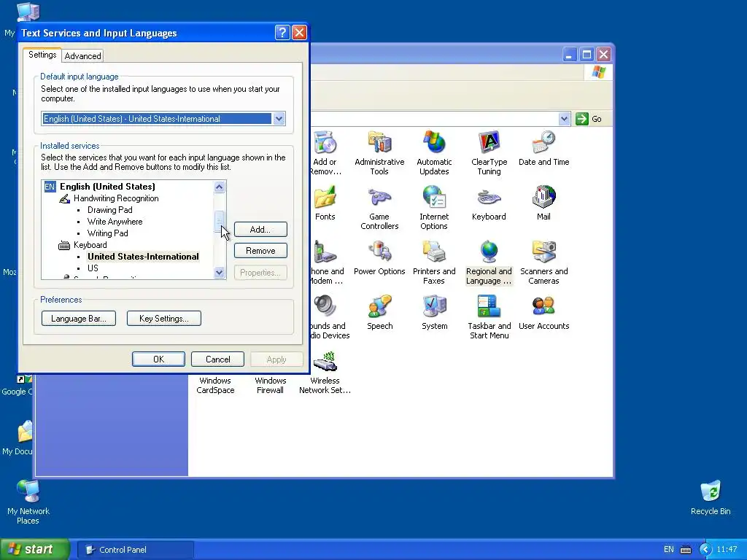Screen dimensions: 747x560
Task: Open Add or Remove Programs icon
Action: coord(325,152)
